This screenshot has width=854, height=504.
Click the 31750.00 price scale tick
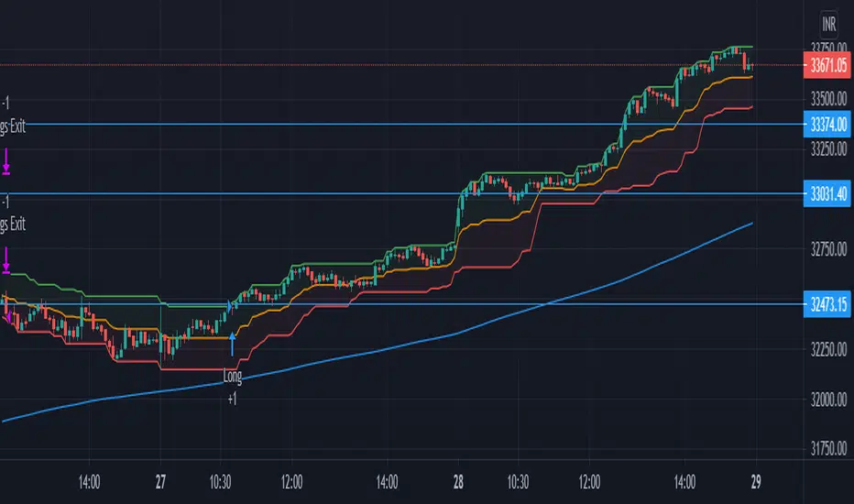pos(827,449)
